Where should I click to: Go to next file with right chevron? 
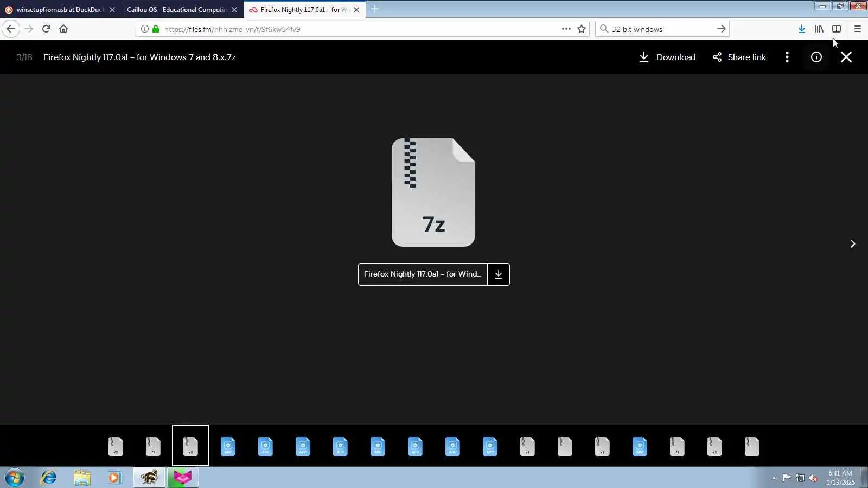pos(852,244)
